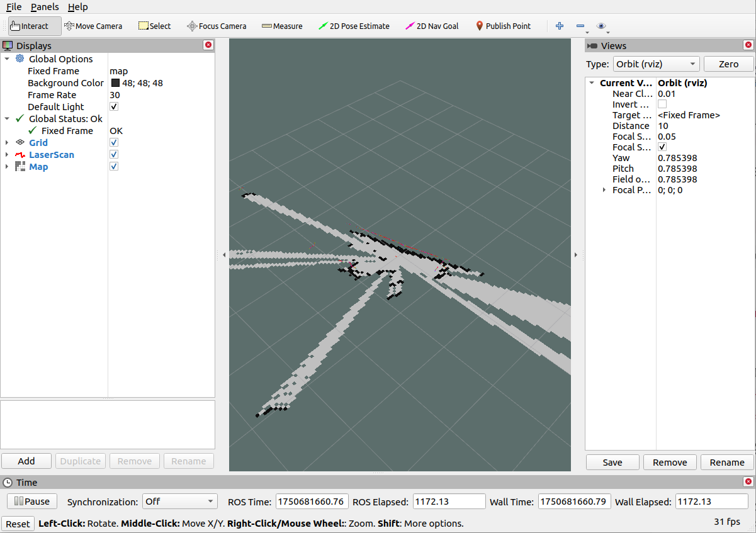Click the Wall Time field

[574, 502]
